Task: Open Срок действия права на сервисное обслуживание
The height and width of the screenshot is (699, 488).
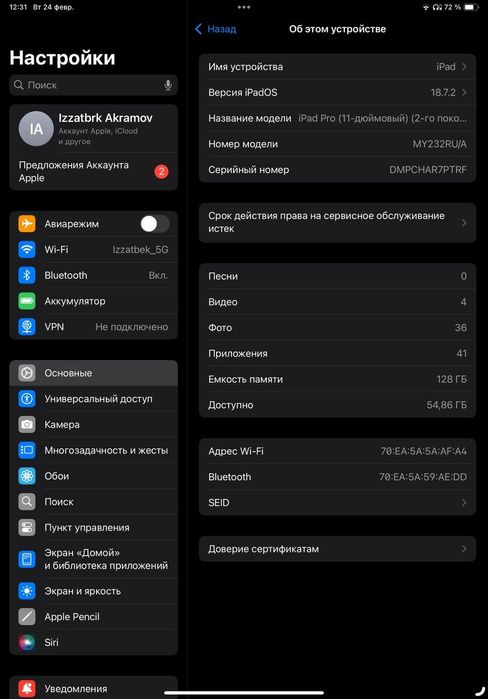Action: pos(337,222)
